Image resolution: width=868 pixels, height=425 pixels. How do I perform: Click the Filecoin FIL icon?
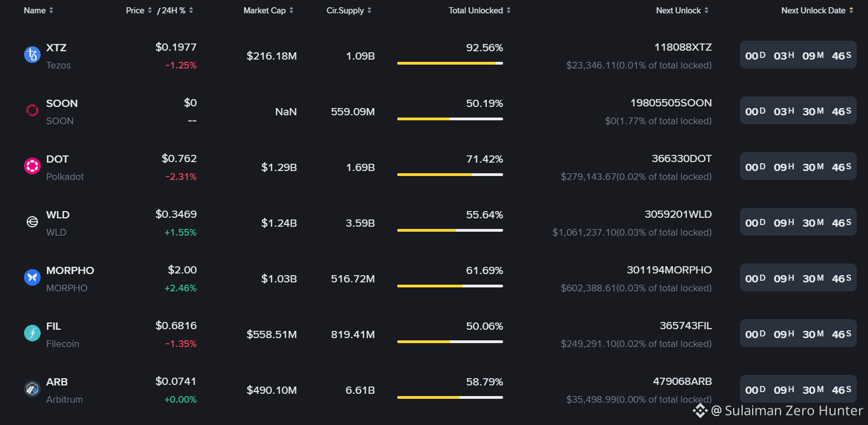tap(32, 333)
